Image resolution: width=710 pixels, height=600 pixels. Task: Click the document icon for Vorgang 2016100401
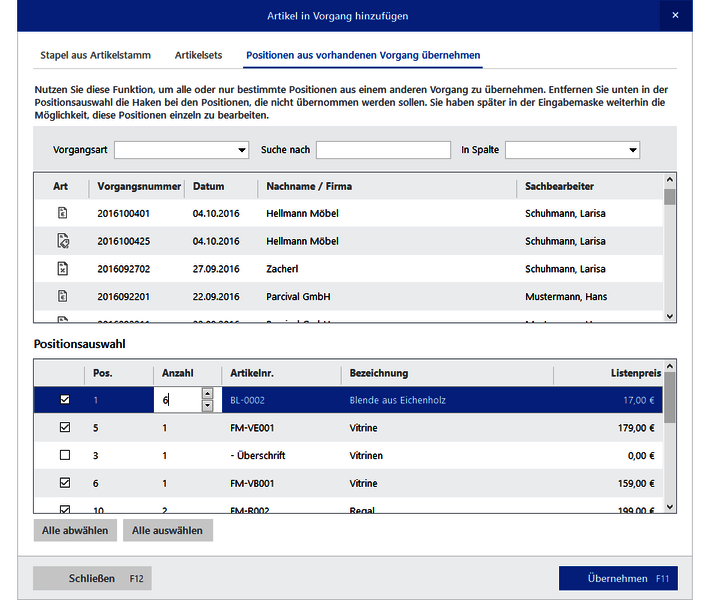(62, 213)
